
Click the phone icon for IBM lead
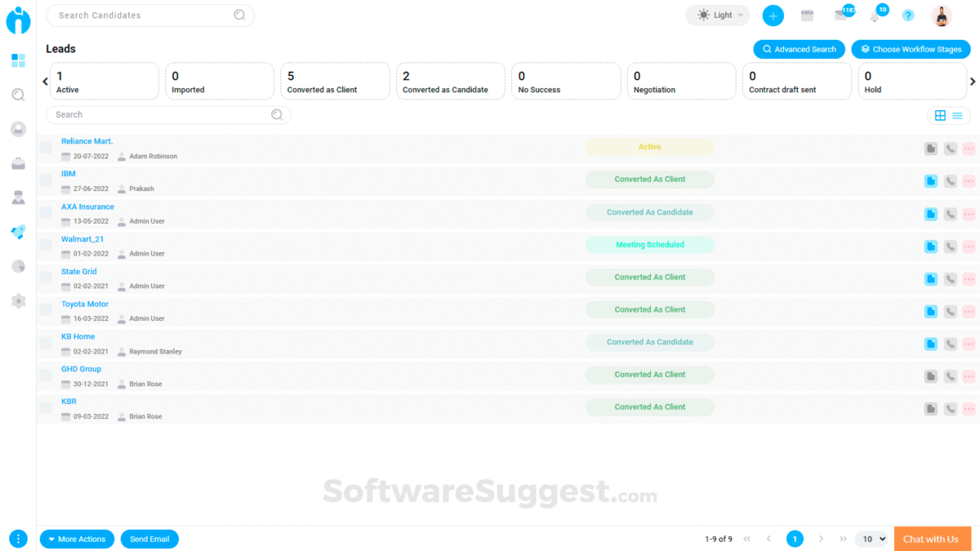(x=950, y=181)
